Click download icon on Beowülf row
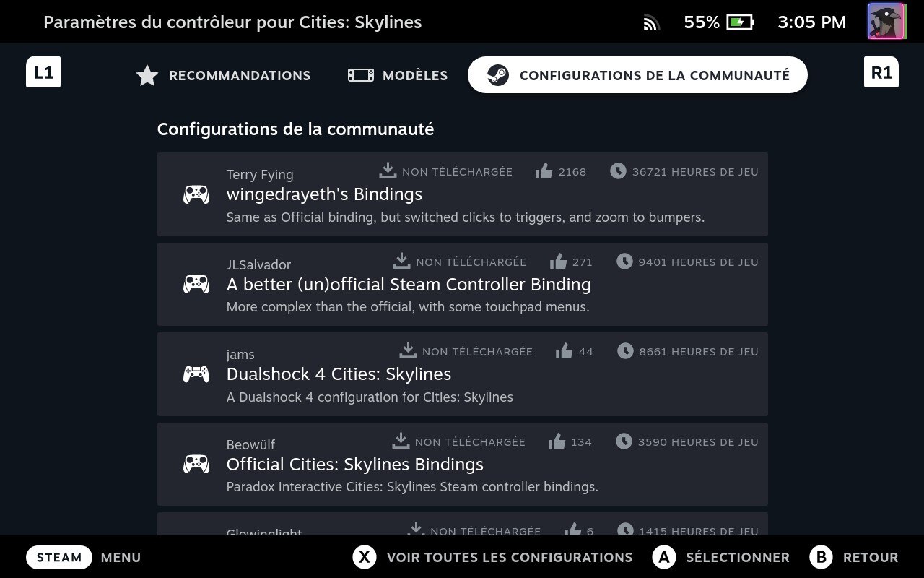 pos(401,441)
